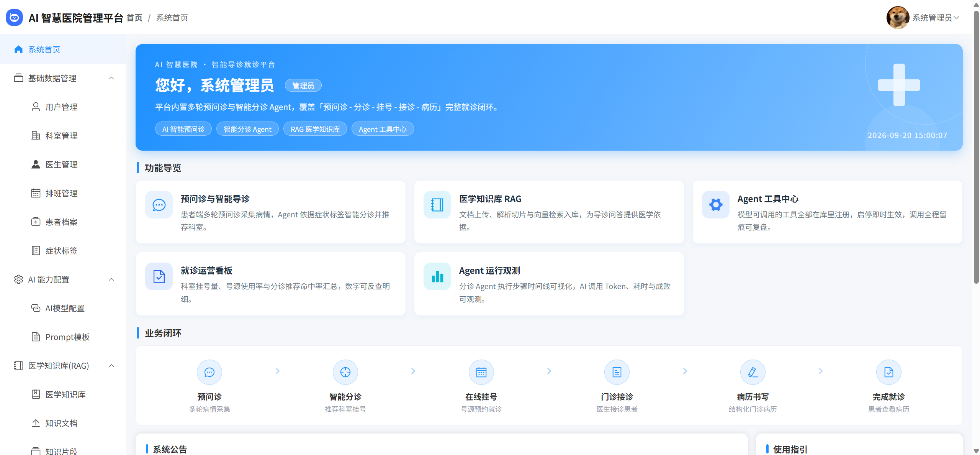Click the 患者档案 first-aid icon
The width and height of the screenshot is (980, 455).
(x=36, y=222)
